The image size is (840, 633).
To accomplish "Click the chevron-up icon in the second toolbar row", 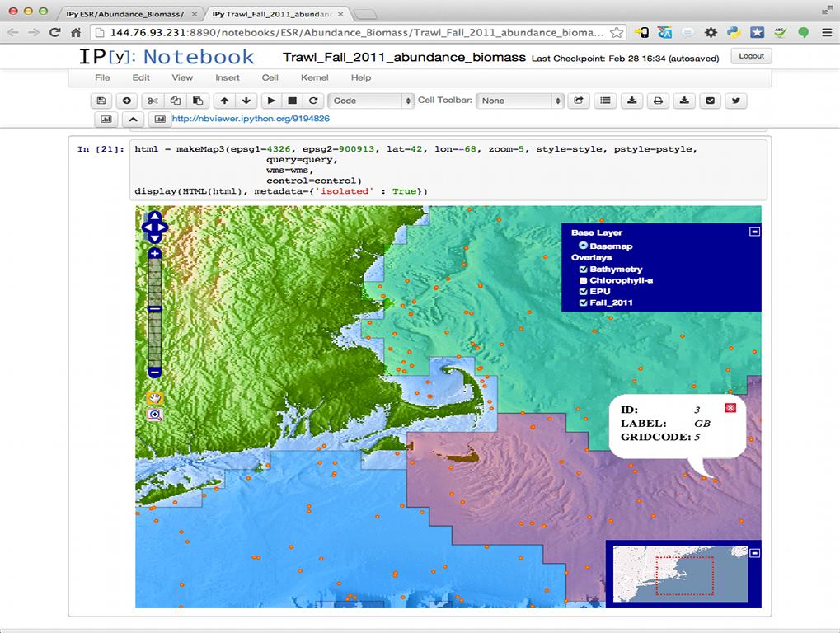I will pos(133,120).
